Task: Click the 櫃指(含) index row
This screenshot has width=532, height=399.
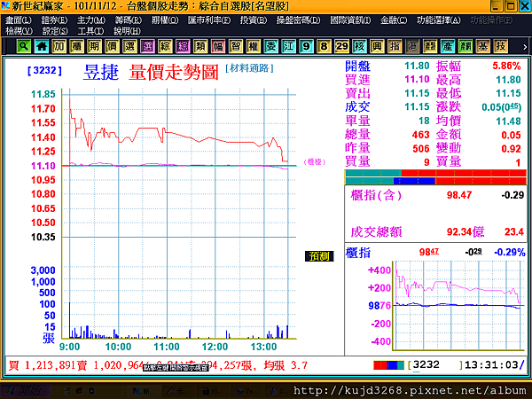Action: coord(437,195)
